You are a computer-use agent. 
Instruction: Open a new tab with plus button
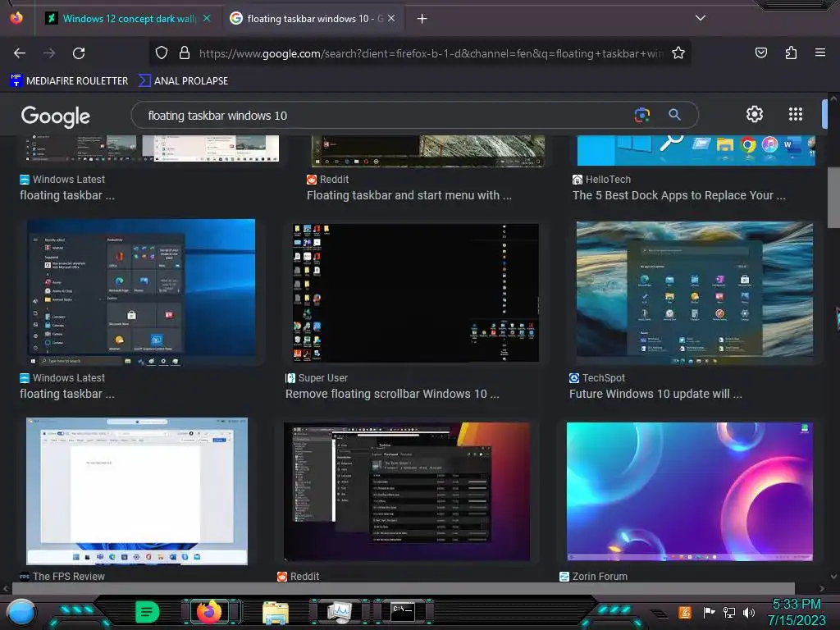click(x=422, y=19)
